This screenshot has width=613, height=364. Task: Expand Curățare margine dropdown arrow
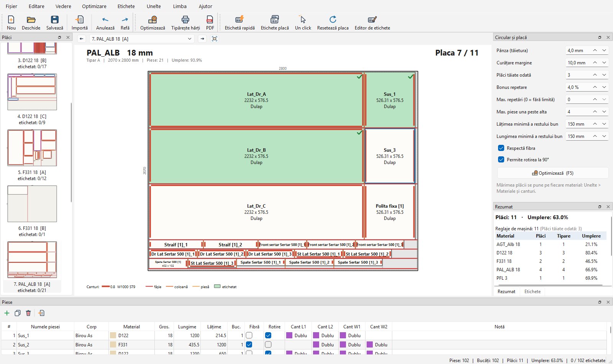604,62
